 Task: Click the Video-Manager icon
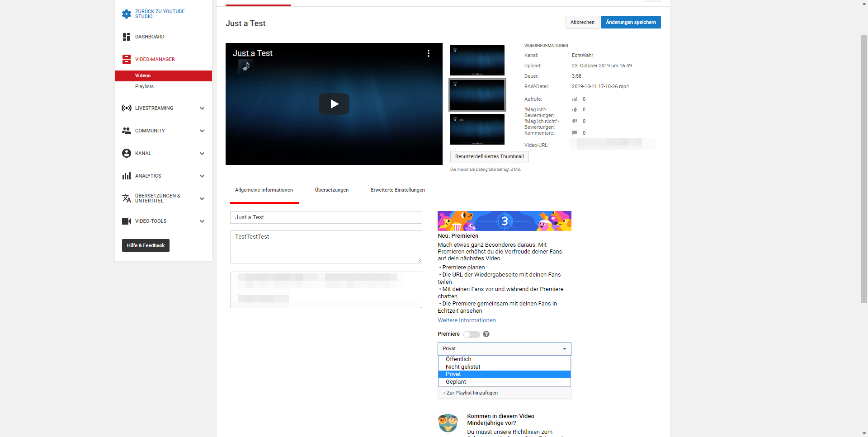[127, 59]
